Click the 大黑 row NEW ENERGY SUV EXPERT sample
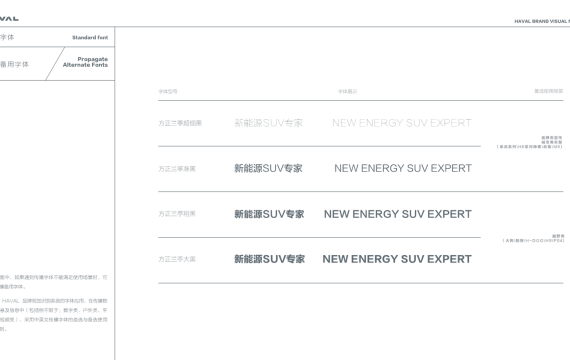 [397, 259]
